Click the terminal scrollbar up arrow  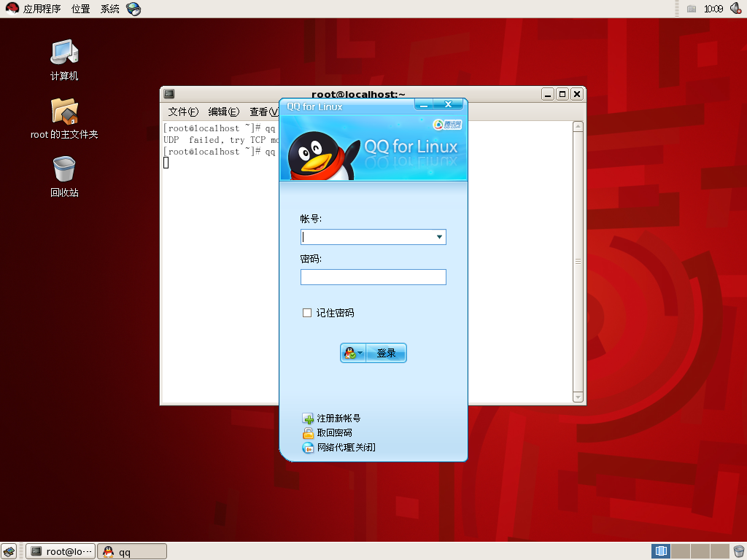pos(578,127)
